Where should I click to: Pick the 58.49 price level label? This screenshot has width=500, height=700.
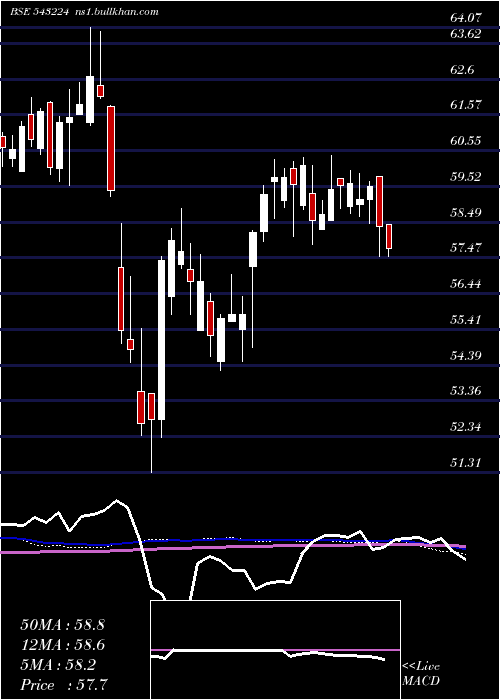click(466, 212)
